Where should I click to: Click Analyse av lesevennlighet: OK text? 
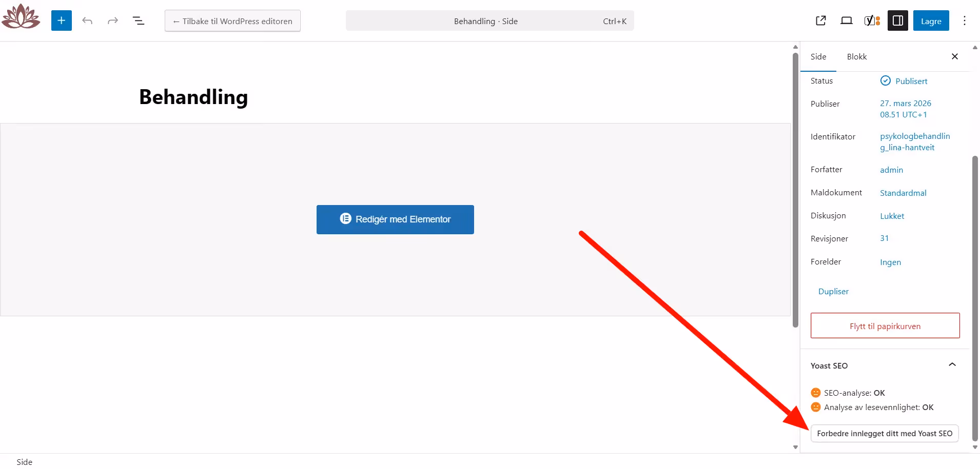[878, 407]
